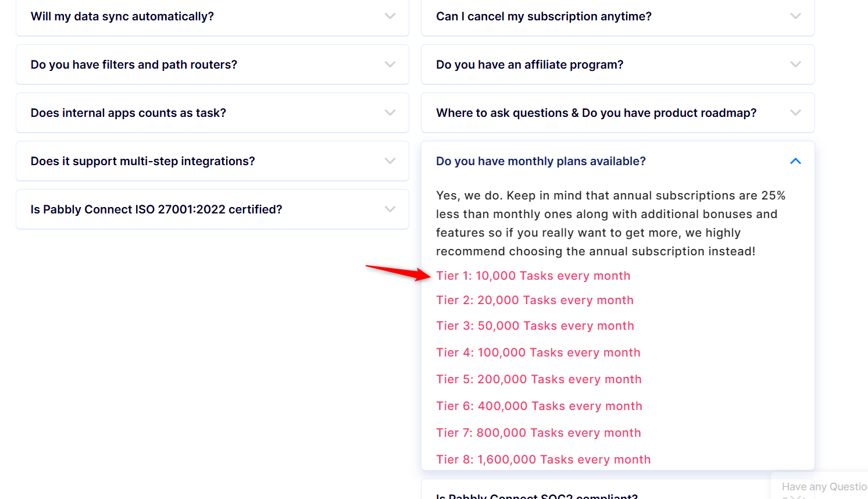The width and height of the screenshot is (868, 499).
Task: Click chevron beside affiliate program question
Action: (x=795, y=65)
